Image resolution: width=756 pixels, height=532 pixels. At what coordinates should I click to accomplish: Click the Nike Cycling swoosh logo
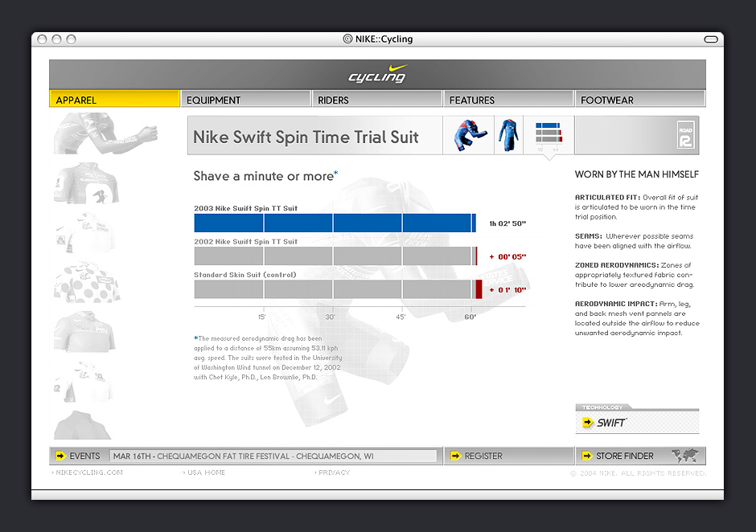pyautogui.click(x=378, y=74)
